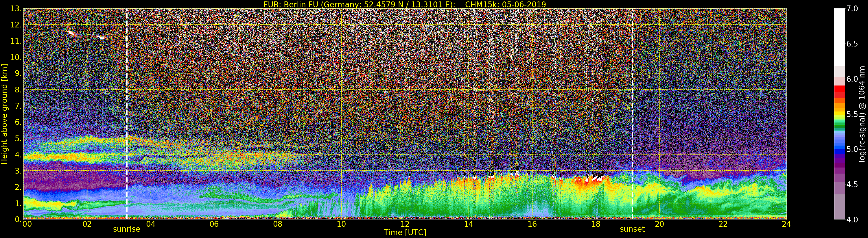Click the time axis tick '10'
The height and width of the screenshot is (238, 868).
[341, 224]
